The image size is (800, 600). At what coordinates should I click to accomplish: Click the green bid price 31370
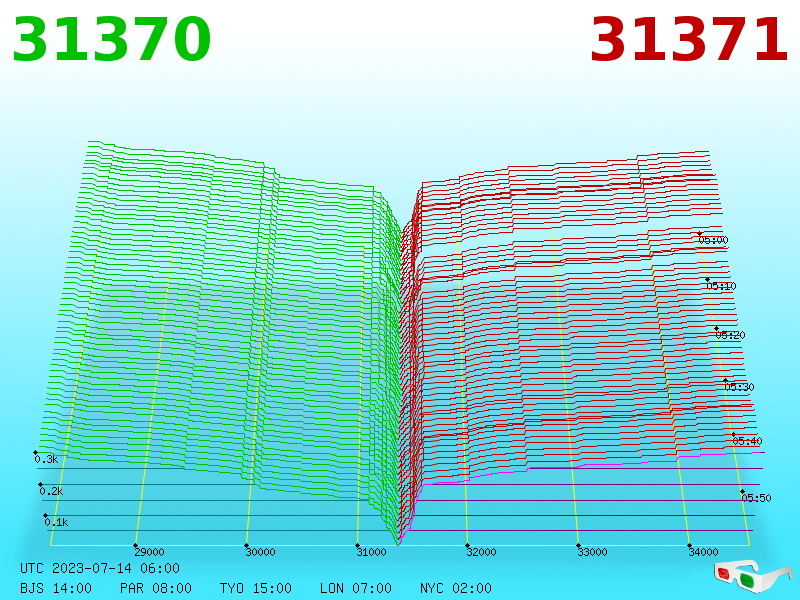pyautogui.click(x=112, y=40)
